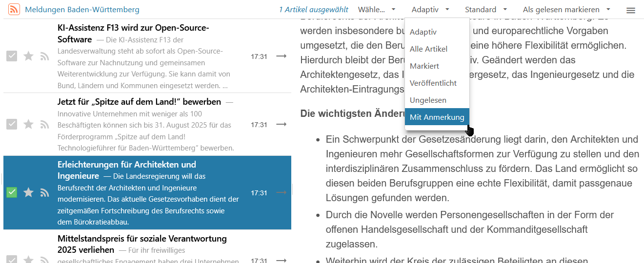Choose Mit Anmerkung from the view menu
This screenshot has height=263, width=644.
pyautogui.click(x=437, y=117)
